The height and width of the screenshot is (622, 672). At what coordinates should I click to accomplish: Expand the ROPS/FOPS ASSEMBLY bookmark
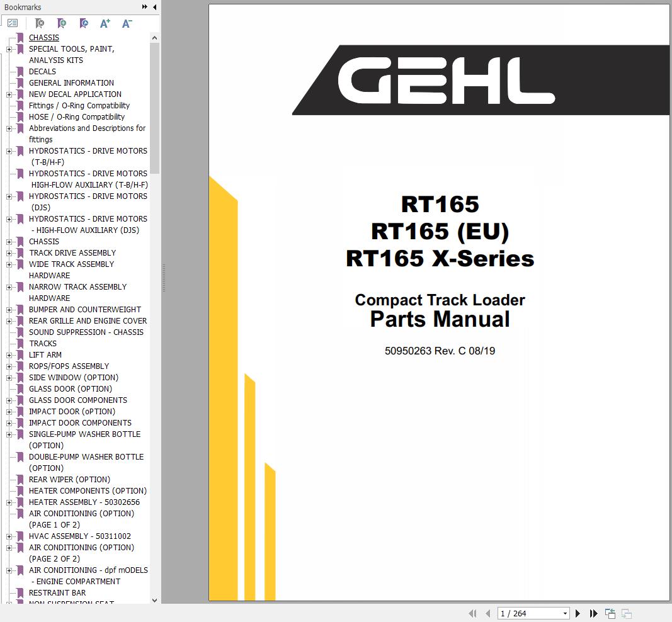(9, 366)
